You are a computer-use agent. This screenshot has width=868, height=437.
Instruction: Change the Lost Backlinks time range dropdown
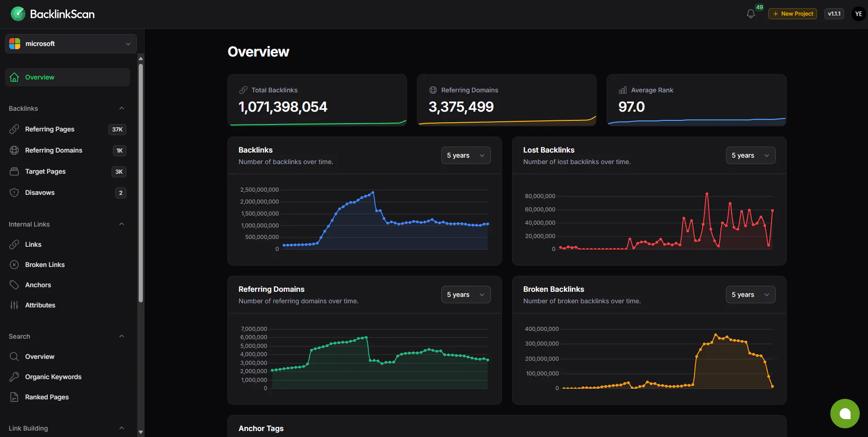(750, 155)
